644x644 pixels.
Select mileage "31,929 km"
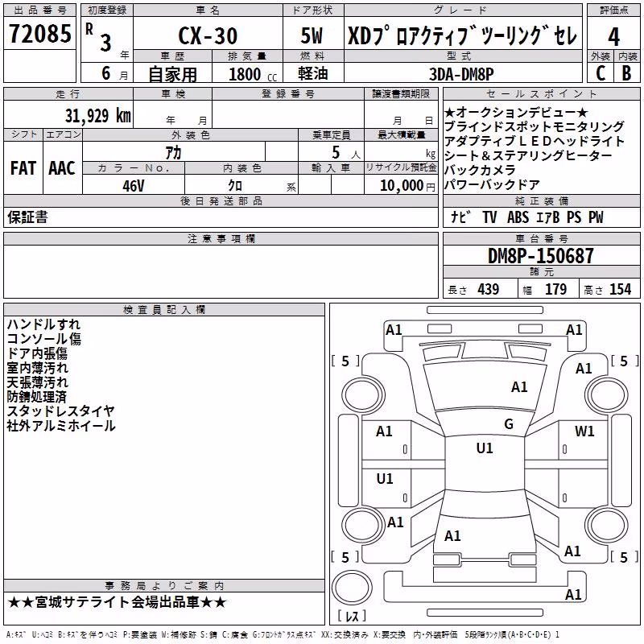97,116
